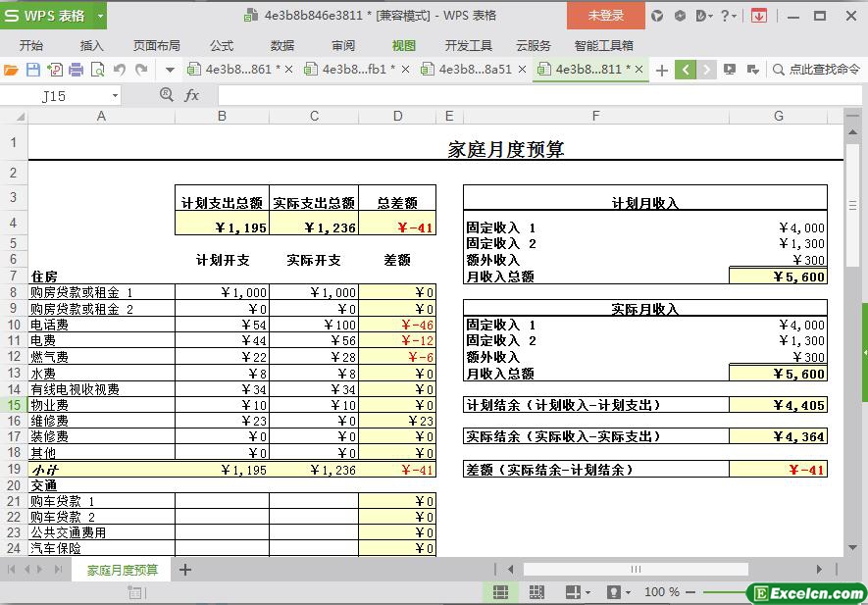Image resolution: width=868 pixels, height=605 pixels.
Task: Click the 未登录 login button
Action: (605, 16)
